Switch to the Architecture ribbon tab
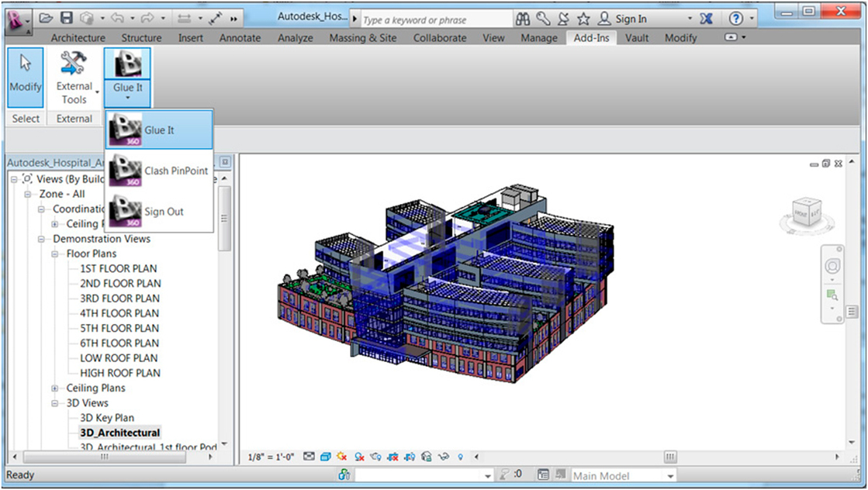Screen dimensions: 868x490 [x=77, y=37]
